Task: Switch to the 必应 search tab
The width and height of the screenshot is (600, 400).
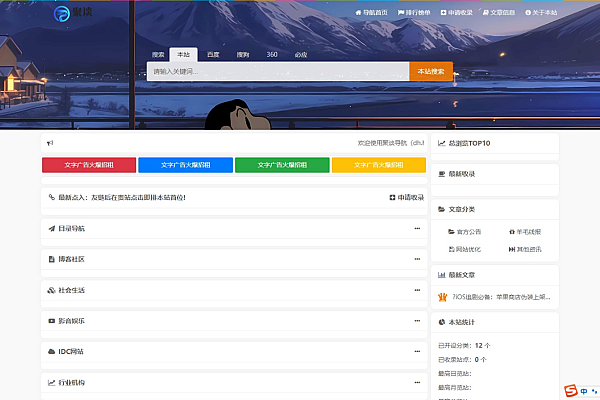Action: 301,55
